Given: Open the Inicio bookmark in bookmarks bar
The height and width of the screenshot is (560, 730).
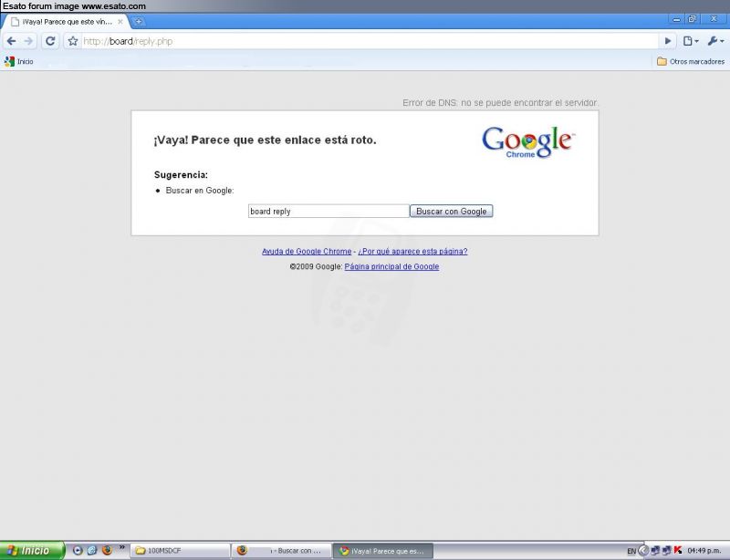Looking at the screenshot, I should (x=18, y=61).
